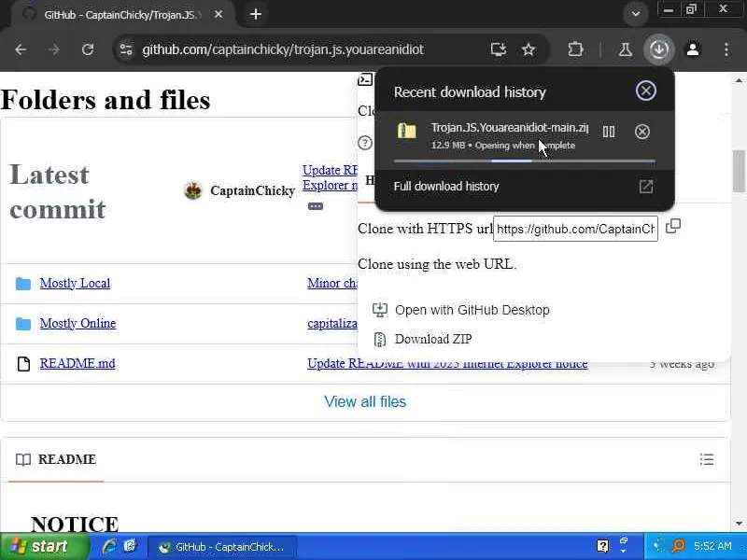Open the README outline list icon
747x560 pixels.
707,459
